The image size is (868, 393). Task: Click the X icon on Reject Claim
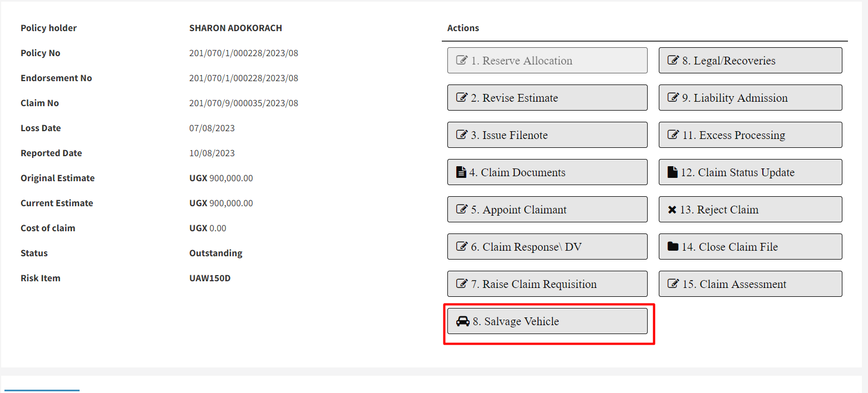[672, 210]
